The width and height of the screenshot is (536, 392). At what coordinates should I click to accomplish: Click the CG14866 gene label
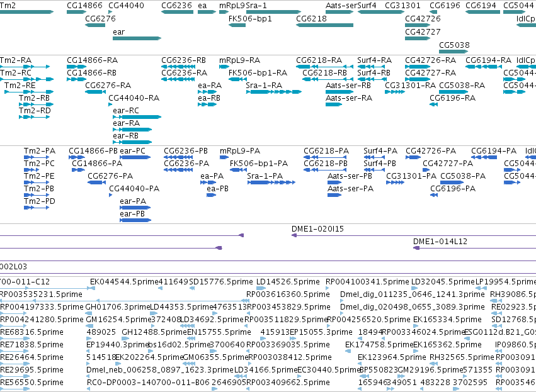84,6
